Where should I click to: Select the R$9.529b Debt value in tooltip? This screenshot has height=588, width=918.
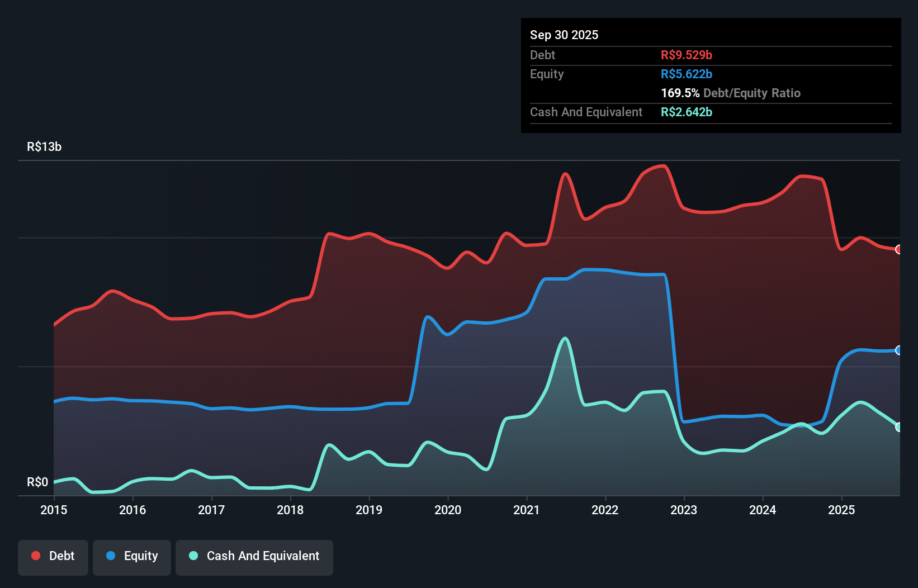(686, 55)
